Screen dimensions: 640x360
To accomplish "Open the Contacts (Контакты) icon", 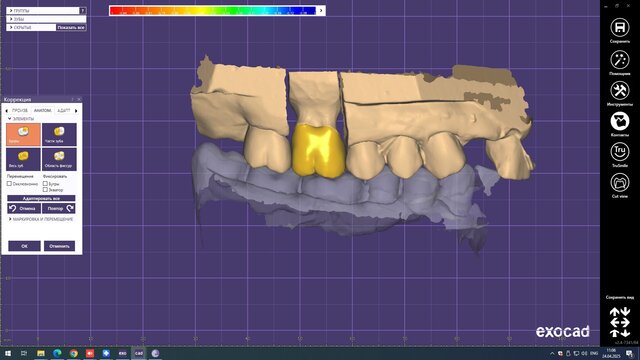I will click(620, 121).
